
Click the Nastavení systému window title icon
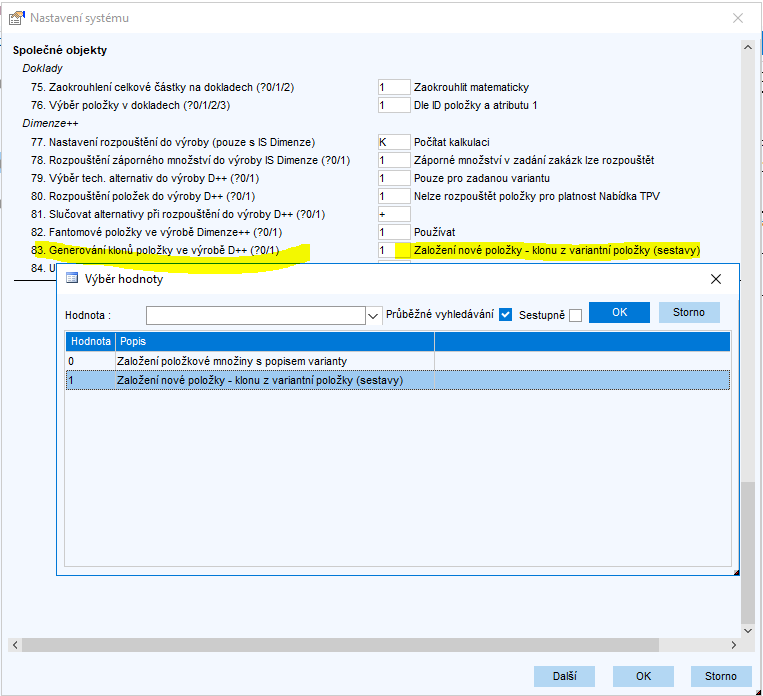[16, 18]
